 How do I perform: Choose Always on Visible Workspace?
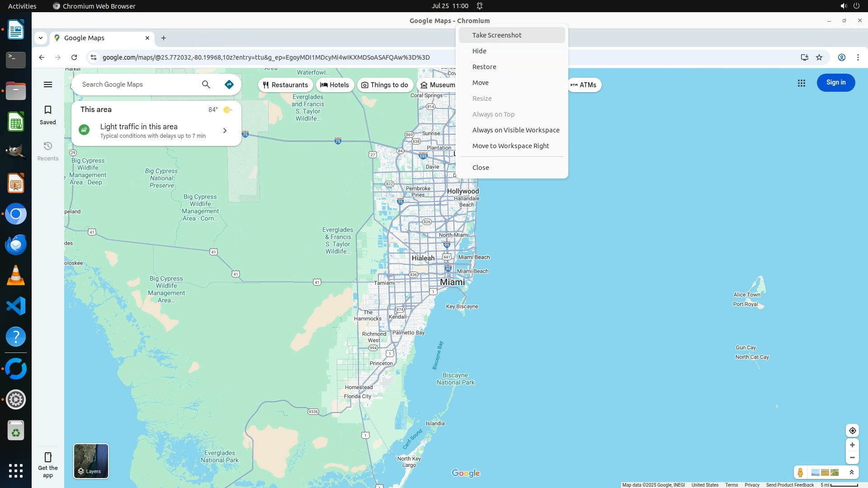[516, 130]
